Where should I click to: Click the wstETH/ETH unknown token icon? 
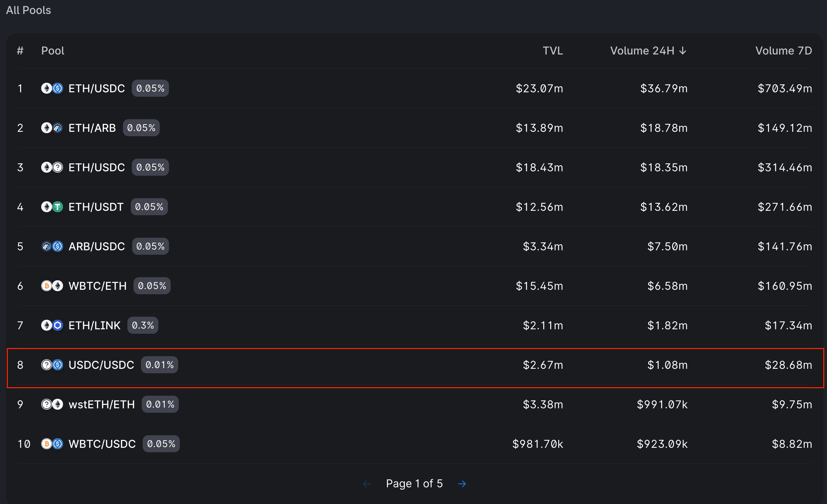click(x=47, y=405)
